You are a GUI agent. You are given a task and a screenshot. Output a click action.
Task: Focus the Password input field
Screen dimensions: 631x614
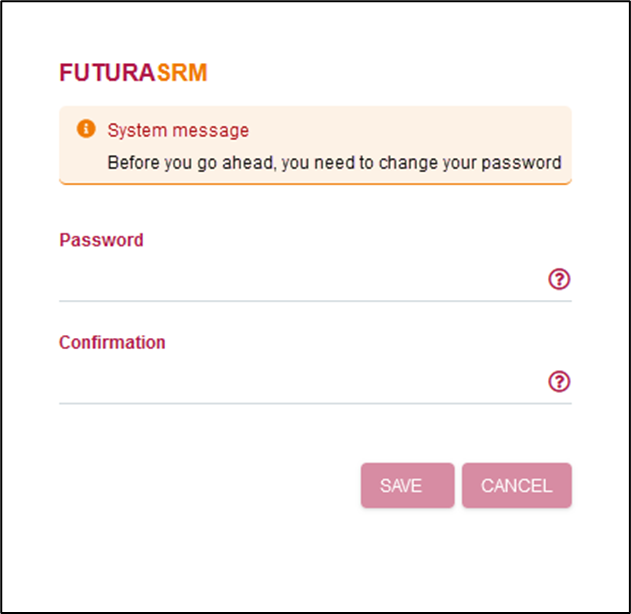pyautogui.click(x=302, y=279)
